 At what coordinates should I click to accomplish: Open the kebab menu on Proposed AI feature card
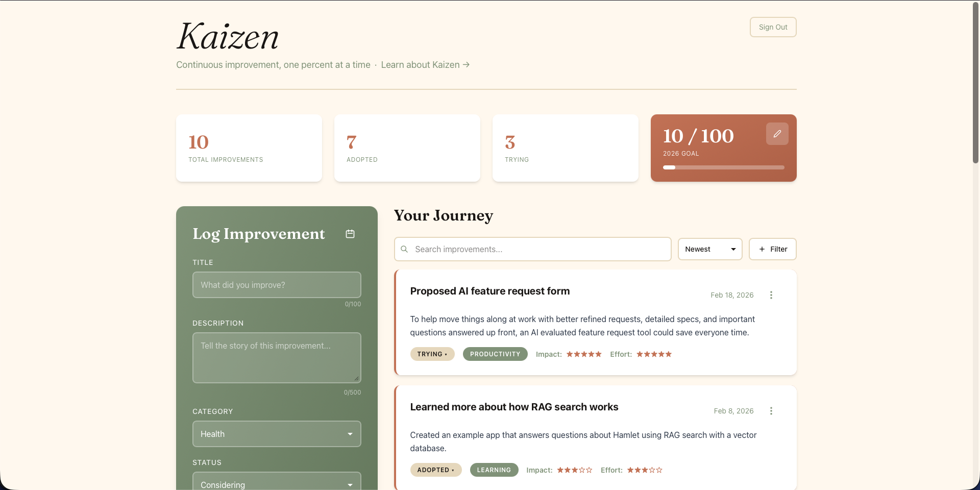point(771,295)
